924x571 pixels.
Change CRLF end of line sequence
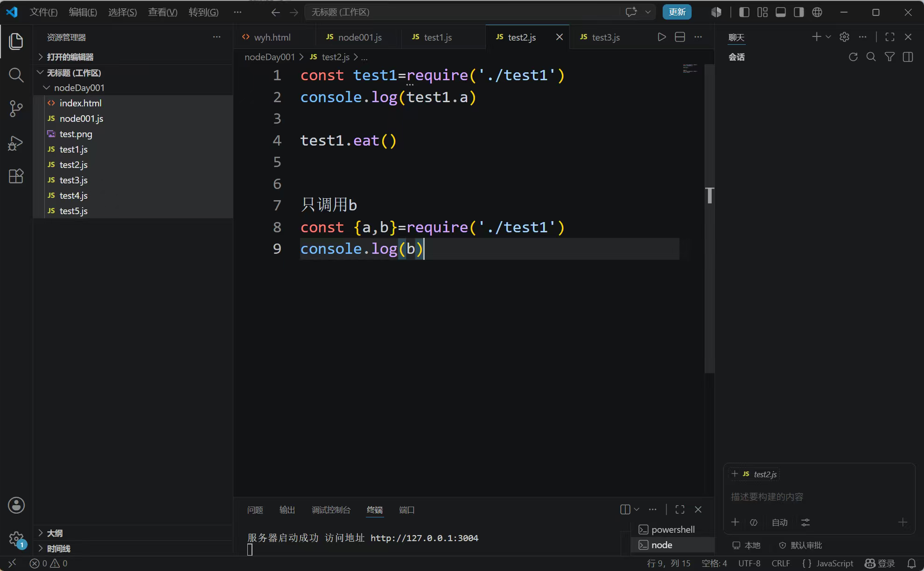(781, 564)
